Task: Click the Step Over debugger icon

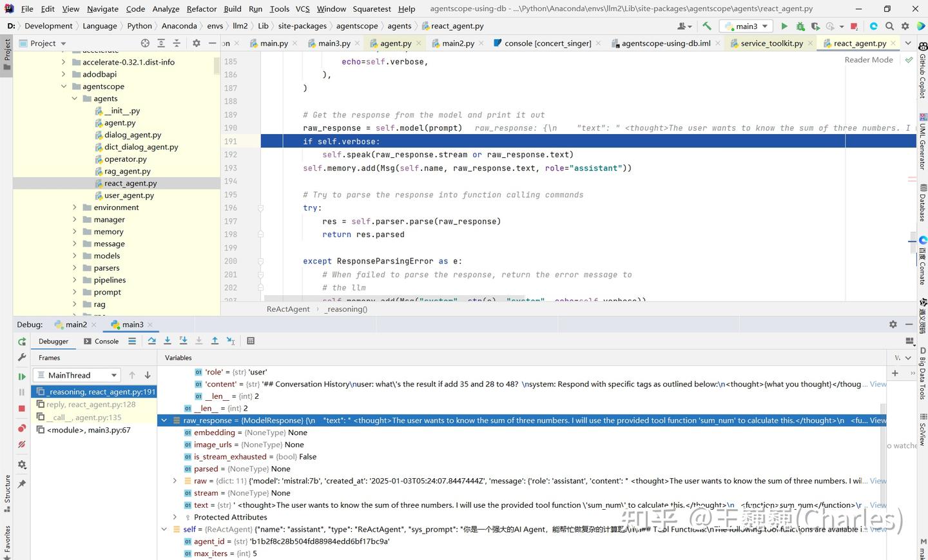Action: tap(151, 341)
